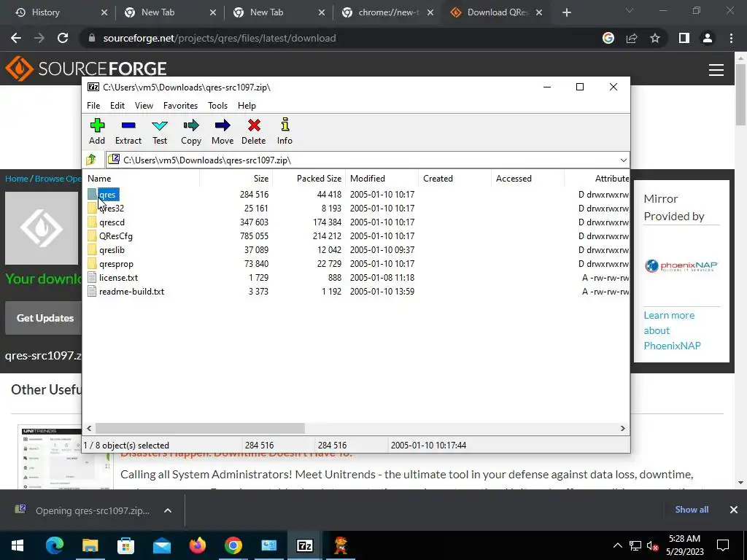
Task: Select the qresprop folder icon
Action: pyautogui.click(x=92, y=263)
